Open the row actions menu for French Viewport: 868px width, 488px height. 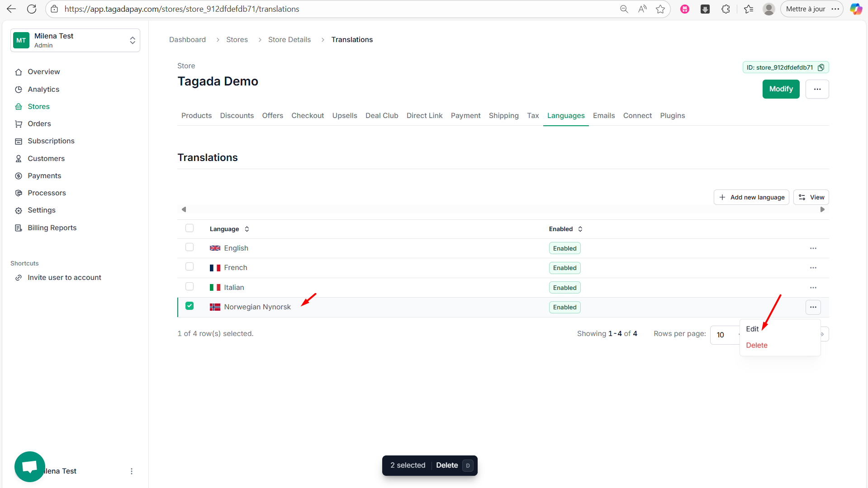pyautogui.click(x=813, y=268)
